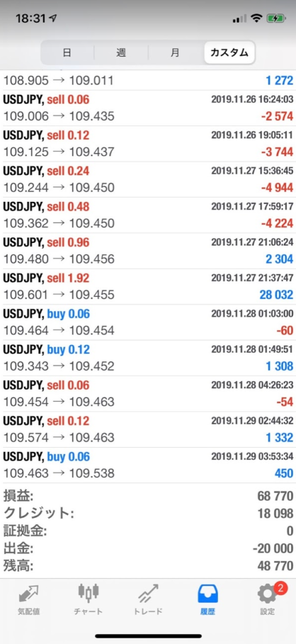The width and height of the screenshot is (296, 644).
Task: Tap the 残高 balance value 48 770
Action: point(274,566)
